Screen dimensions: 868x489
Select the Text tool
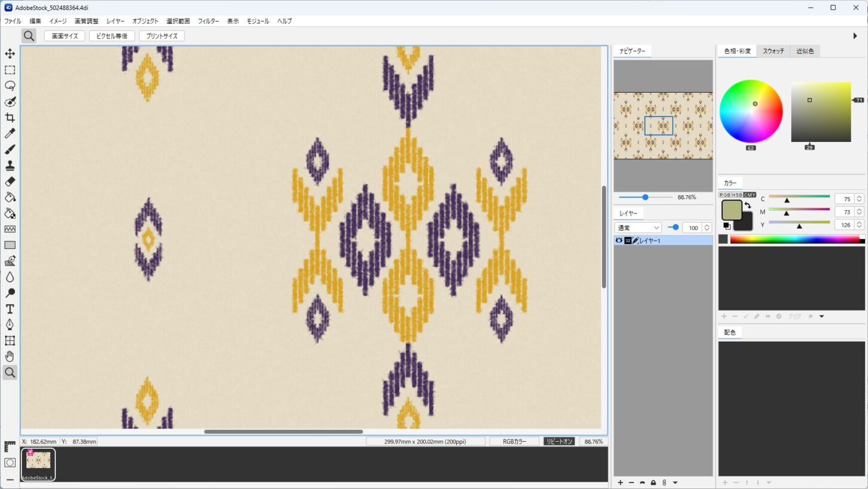(x=10, y=309)
